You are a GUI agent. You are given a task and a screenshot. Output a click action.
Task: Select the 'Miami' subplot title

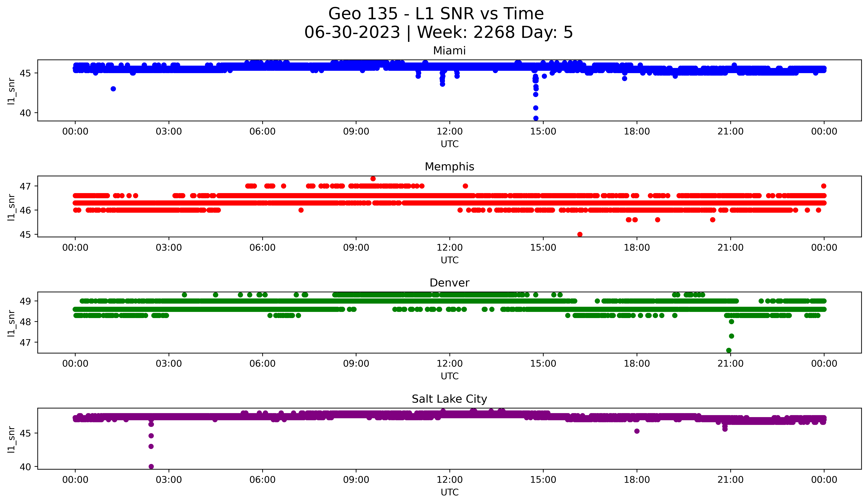(449, 51)
